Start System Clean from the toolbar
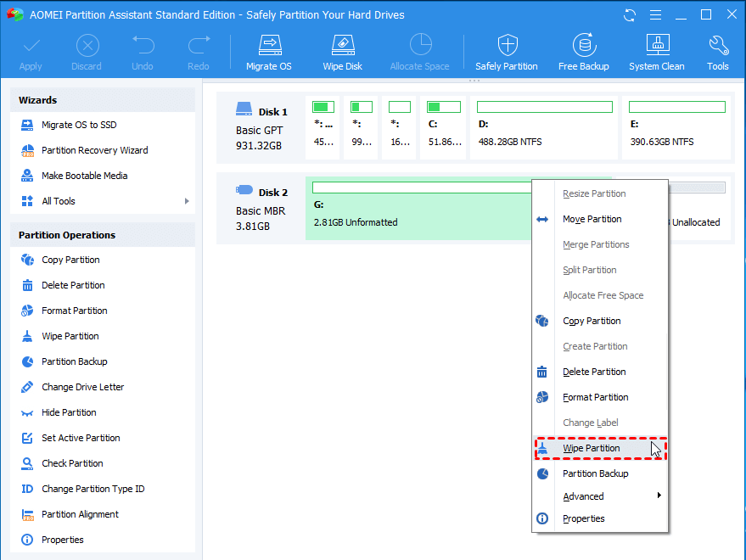 pos(656,52)
